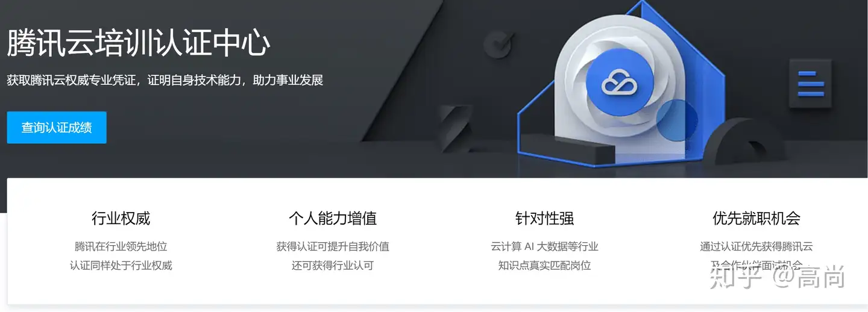868x312 pixels.
Task: Select the 针对性强 heading
Action: click(544, 218)
